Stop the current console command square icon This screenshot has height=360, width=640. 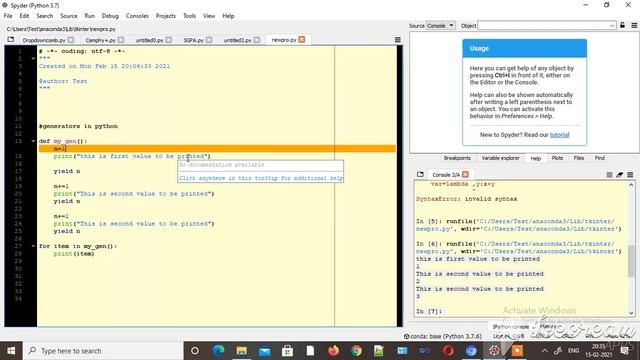tap(609, 175)
